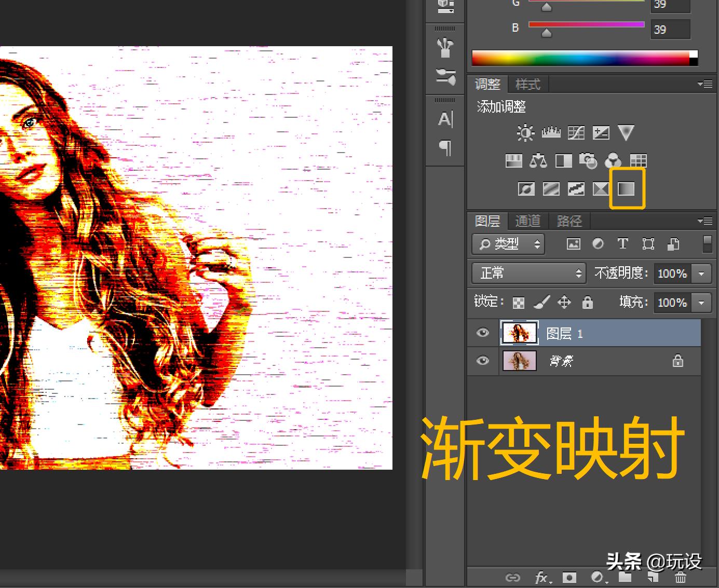719x588 pixels.
Task: Add a Brightness/Contrast adjustment
Action: pyautogui.click(x=525, y=133)
